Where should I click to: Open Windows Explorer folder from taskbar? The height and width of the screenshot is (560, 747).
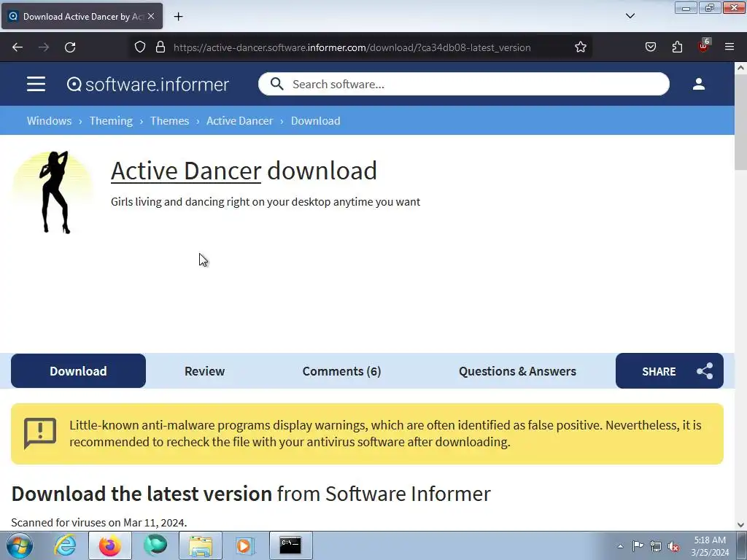(201, 545)
